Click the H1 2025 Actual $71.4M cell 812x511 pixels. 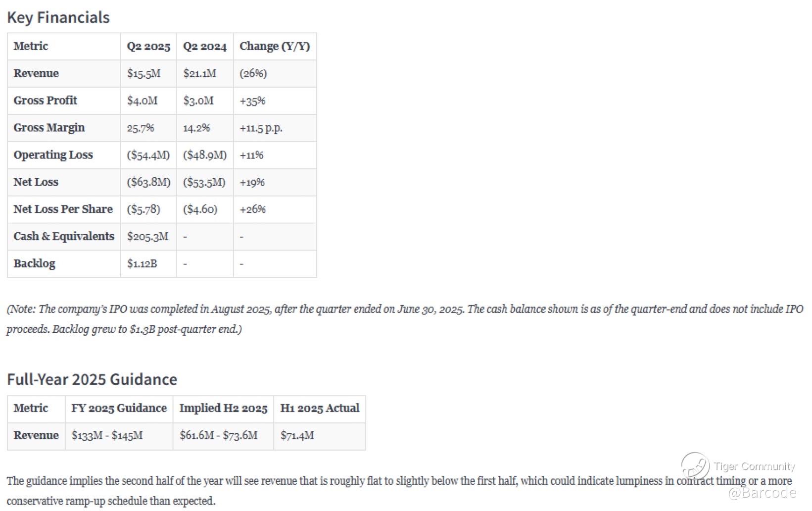320,436
